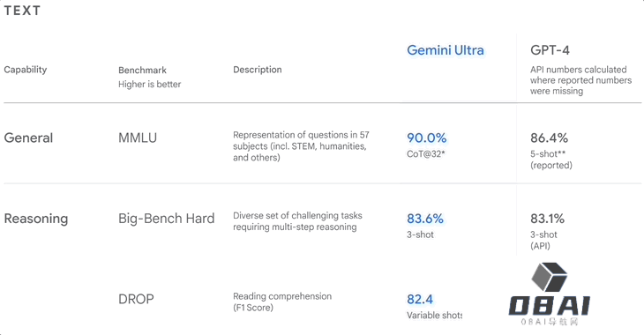Click the Description column header

[258, 70]
